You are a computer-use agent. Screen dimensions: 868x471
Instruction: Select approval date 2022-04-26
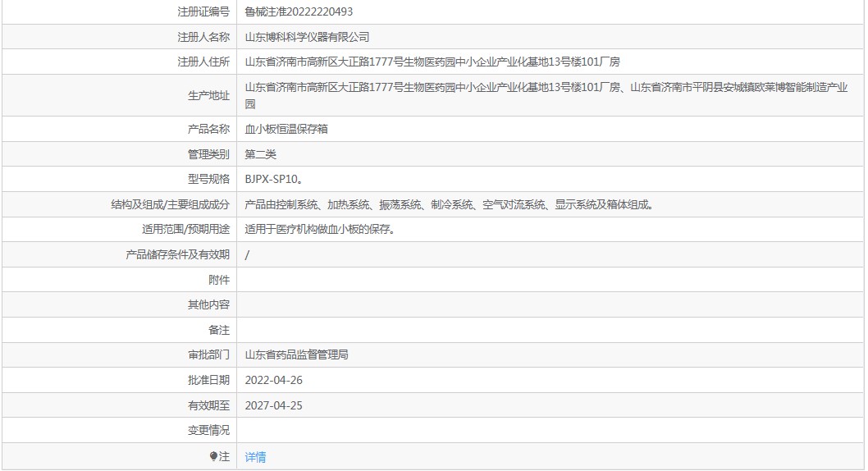coord(273,380)
